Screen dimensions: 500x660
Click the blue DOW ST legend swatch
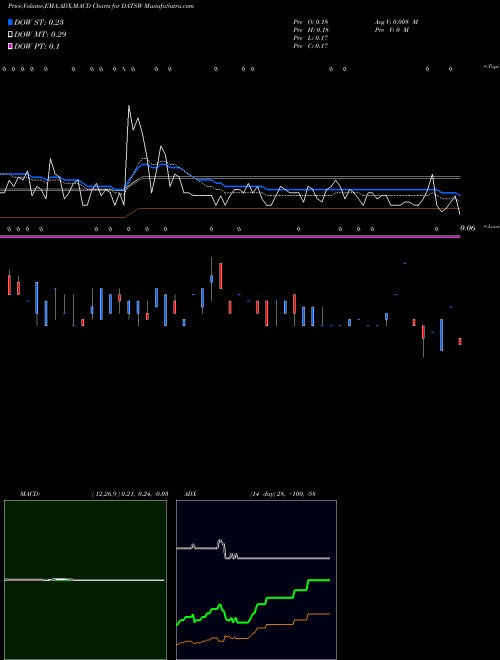click(x=11, y=22)
